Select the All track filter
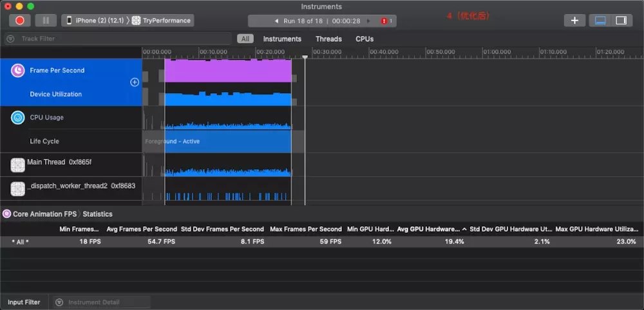Screen dimensions: 644x310 coord(245,39)
